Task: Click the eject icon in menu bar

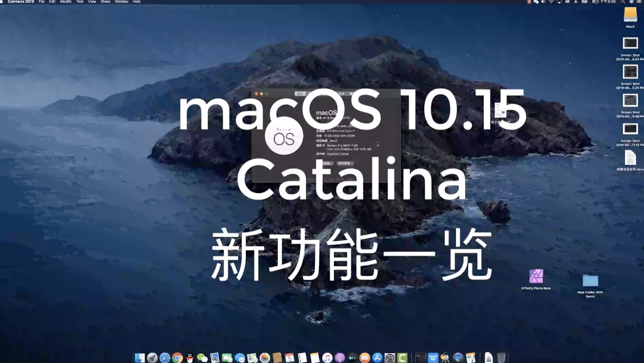Action: coord(576,2)
